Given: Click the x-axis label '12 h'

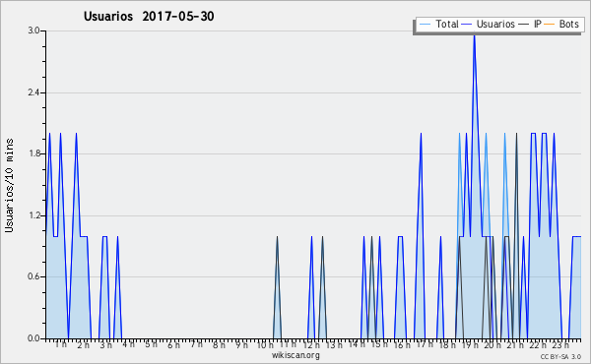Looking at the screenshot, I should click(x=311, y=344).
